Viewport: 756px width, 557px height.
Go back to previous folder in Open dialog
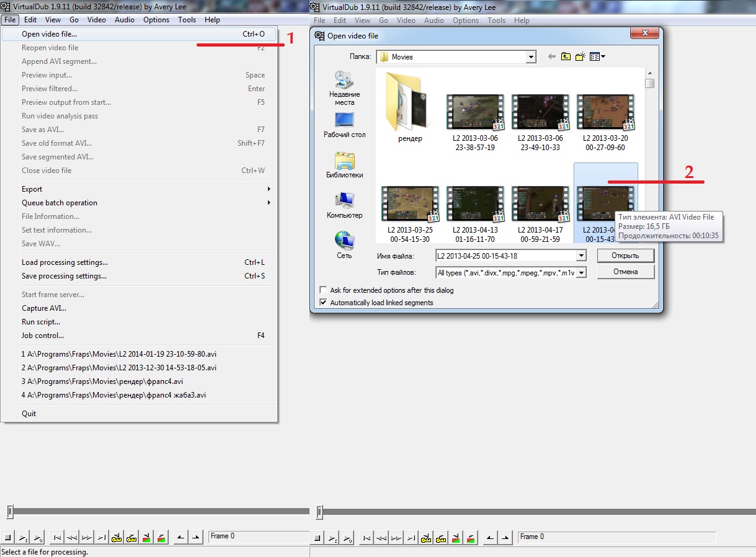[551, 56]
